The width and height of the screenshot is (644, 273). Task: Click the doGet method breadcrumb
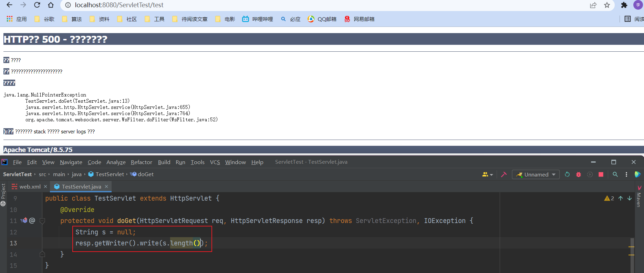click(x=142, y=174)
